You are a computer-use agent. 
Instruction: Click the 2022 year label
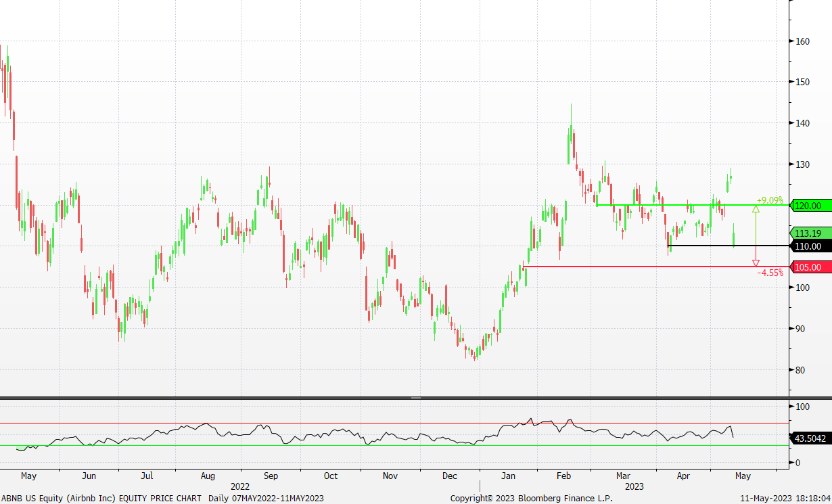coord(240,486)
